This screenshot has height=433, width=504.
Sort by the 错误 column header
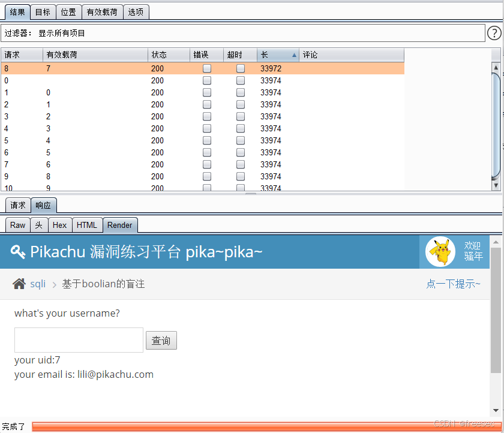pos(206,55)
